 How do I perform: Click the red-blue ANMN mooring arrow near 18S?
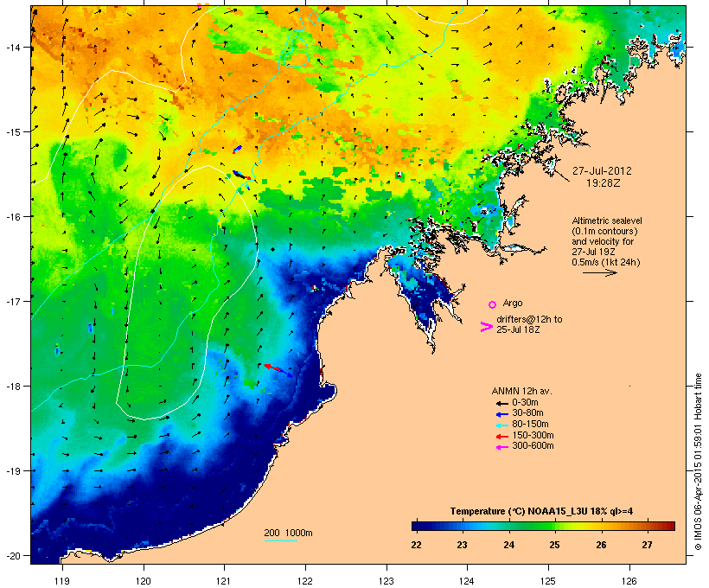[x=278, y=370]
